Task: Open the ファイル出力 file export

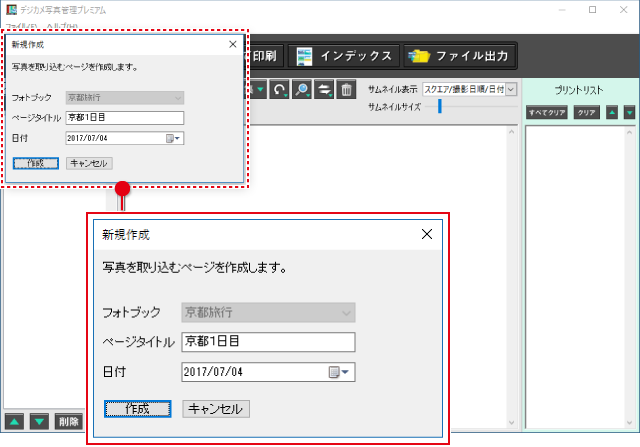Action: coord(460,56)
